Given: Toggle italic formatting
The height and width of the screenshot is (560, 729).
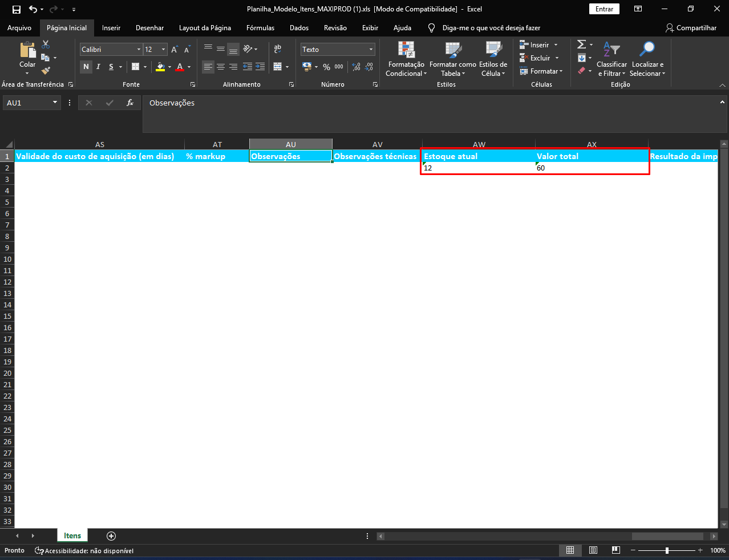Looking at the screenshot, I should [x=98, y=67].
